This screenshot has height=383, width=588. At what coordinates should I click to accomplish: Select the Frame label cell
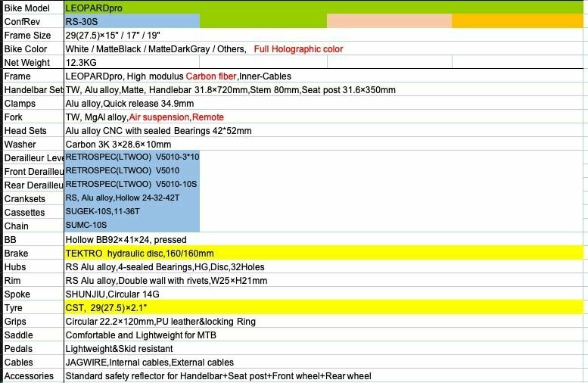point(33,76)
